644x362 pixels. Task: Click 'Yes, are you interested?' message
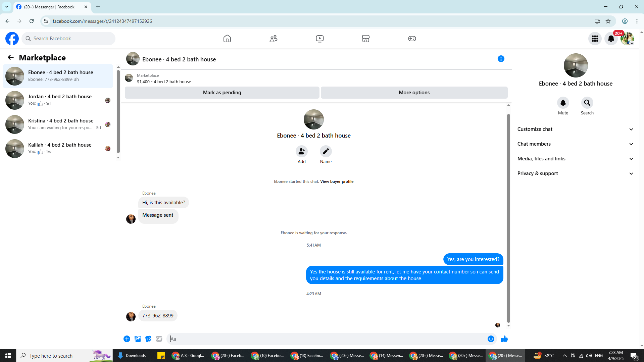(473, 259)
